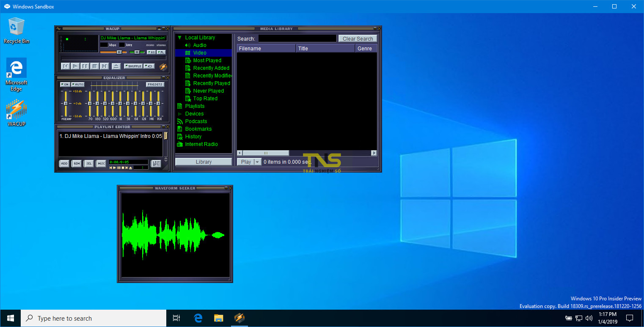Select Video in Local Library
This screenshot has width=644, height=327.
click(x=200, y=53)
